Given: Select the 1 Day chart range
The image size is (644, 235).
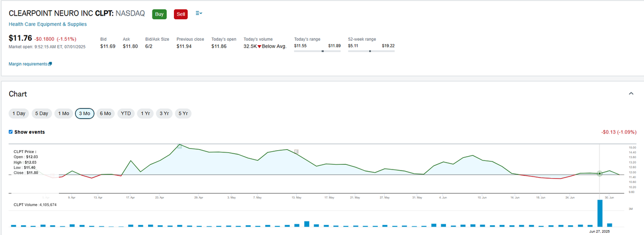Looking at the screenshot, I should tap(19, 113).
